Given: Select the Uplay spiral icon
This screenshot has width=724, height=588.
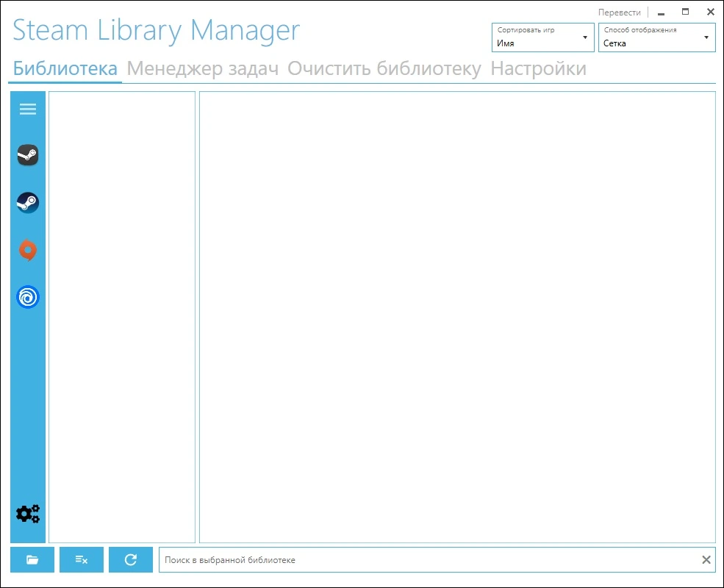Looking at the screenshot, I should coord(28,297).
